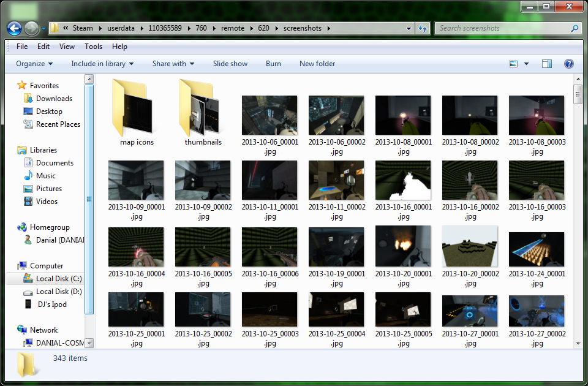Go back with the blue Back arrow
This screenshot has height=386, width=588.
click(14, 28)
